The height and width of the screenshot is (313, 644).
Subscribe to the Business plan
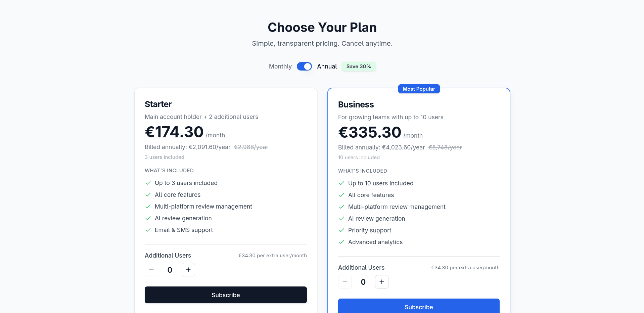point(419,307)
